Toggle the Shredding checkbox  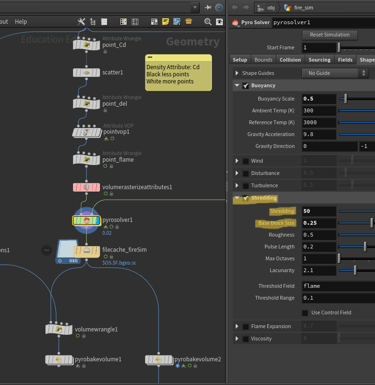(x=246, y=198)
